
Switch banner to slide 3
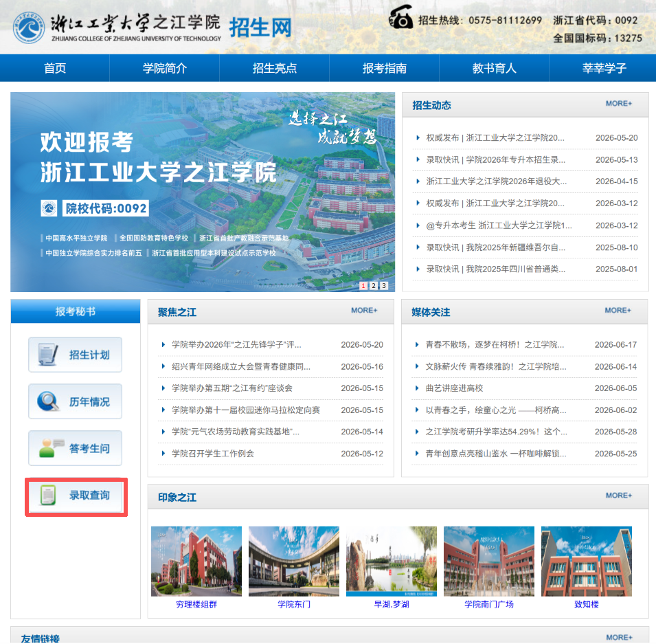click(x=384, y=285)
